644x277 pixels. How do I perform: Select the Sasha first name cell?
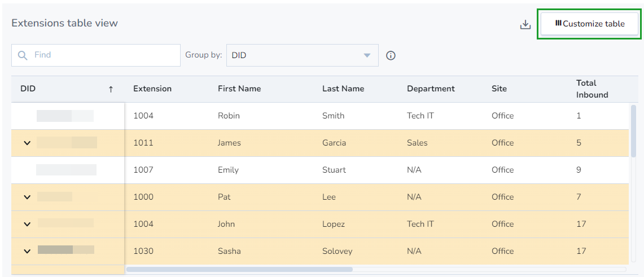tap(229, 251)
